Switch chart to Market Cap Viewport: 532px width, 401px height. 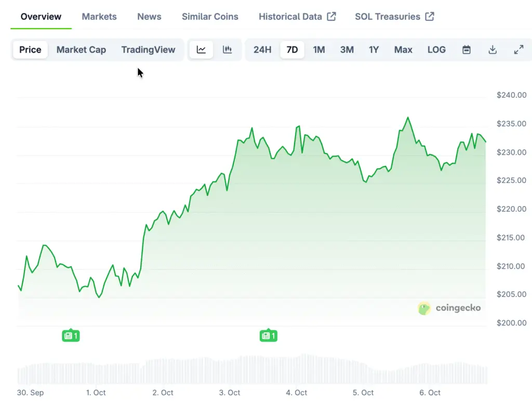(81, 50)
